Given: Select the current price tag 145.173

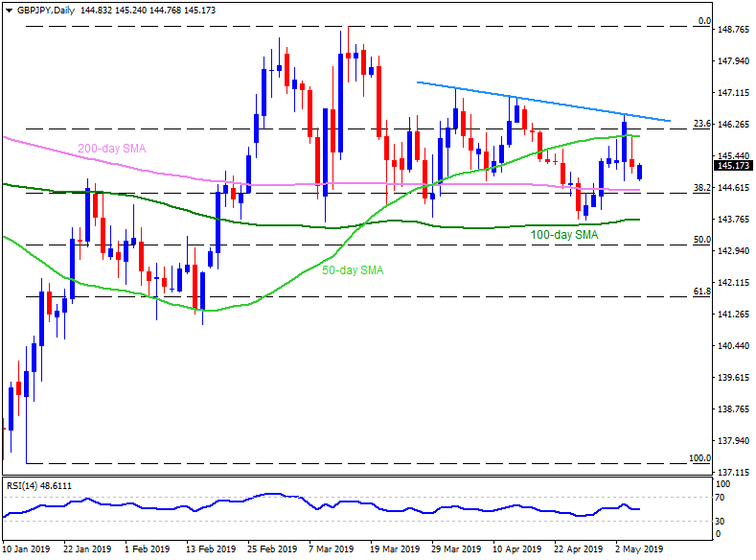Looking at the screenshot, I should click(x=734, y=165).
